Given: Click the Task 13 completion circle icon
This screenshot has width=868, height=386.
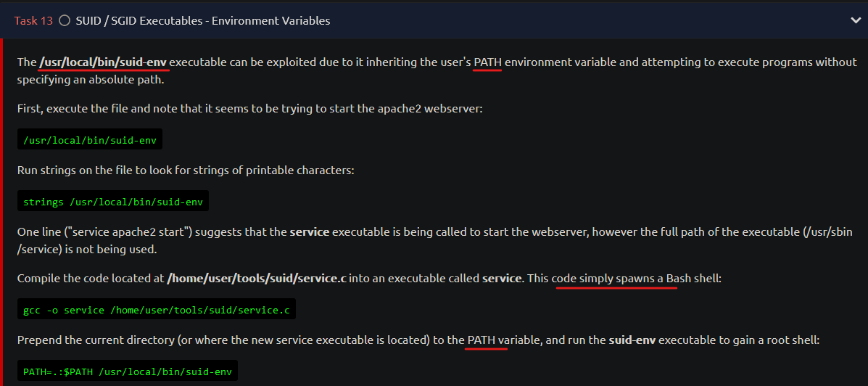Looking at the screenshot, I should pyautogui.click(x=65, y=20).
